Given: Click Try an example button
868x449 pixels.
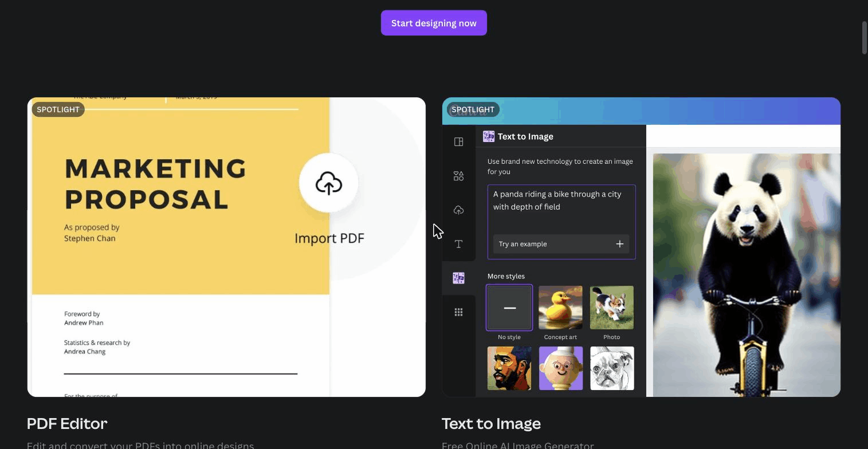Looking at the screenshot, I should click(x=561, y=244).
